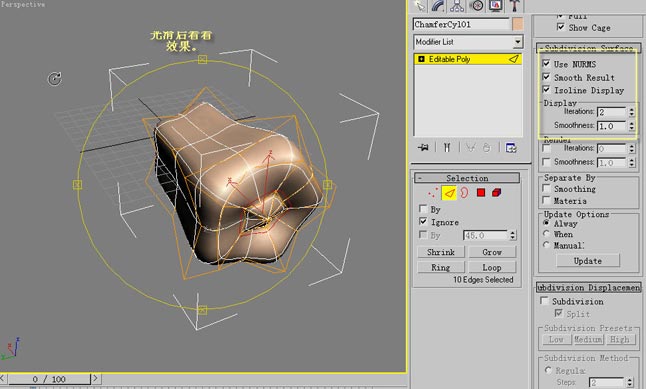Select Always update option
Screen dimensions: 646x389
546,223
